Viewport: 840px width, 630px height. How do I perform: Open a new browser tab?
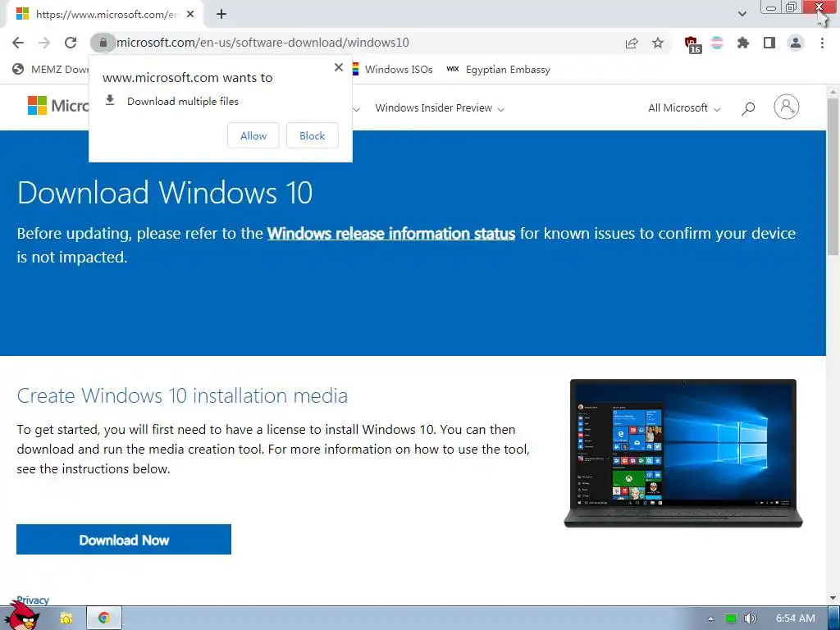[221, 15]
